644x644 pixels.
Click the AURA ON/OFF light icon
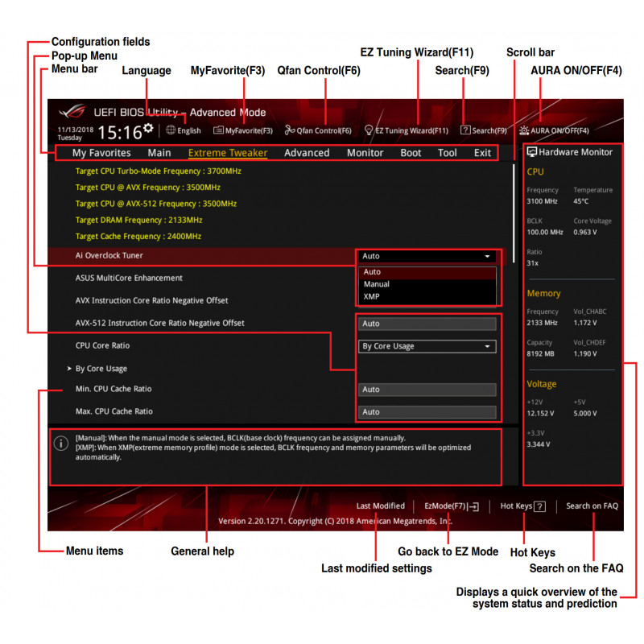pos(524,130)
